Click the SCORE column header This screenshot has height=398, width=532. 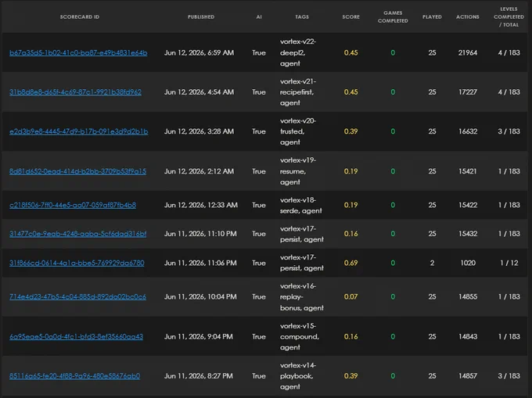350,16
